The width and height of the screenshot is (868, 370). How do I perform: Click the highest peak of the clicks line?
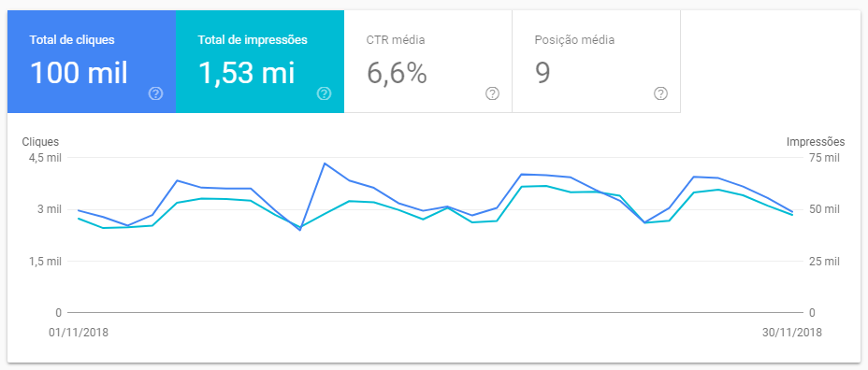click(325, 164)
